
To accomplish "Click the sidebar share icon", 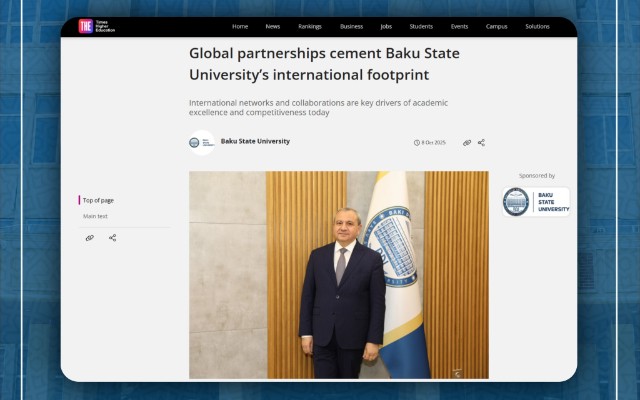I will 112,238.
